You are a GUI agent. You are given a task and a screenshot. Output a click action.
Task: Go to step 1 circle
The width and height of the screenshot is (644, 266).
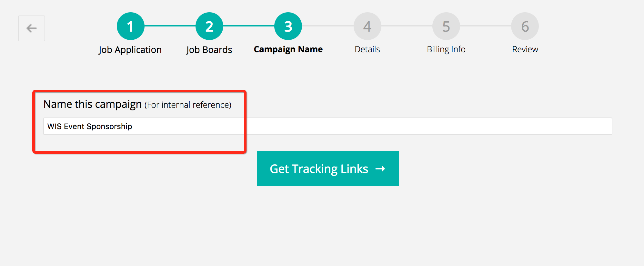[x=130, y=26]
